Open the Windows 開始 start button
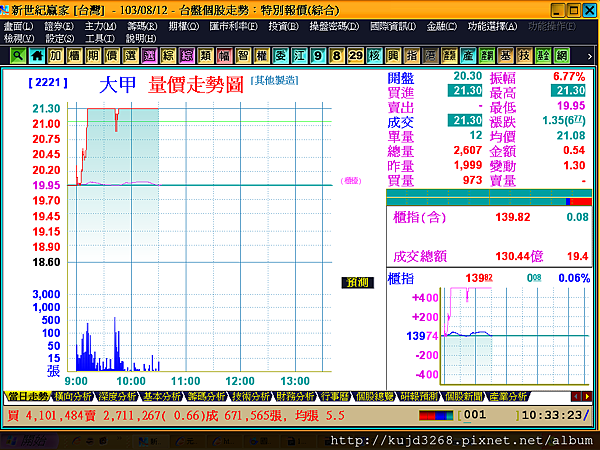The height and width of the screenshot is (450, 600). click(x=29, y=441)
